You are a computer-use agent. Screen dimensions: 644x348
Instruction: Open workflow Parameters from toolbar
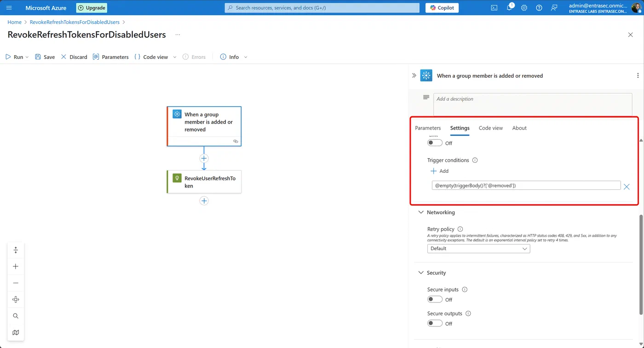coord(110,57)
